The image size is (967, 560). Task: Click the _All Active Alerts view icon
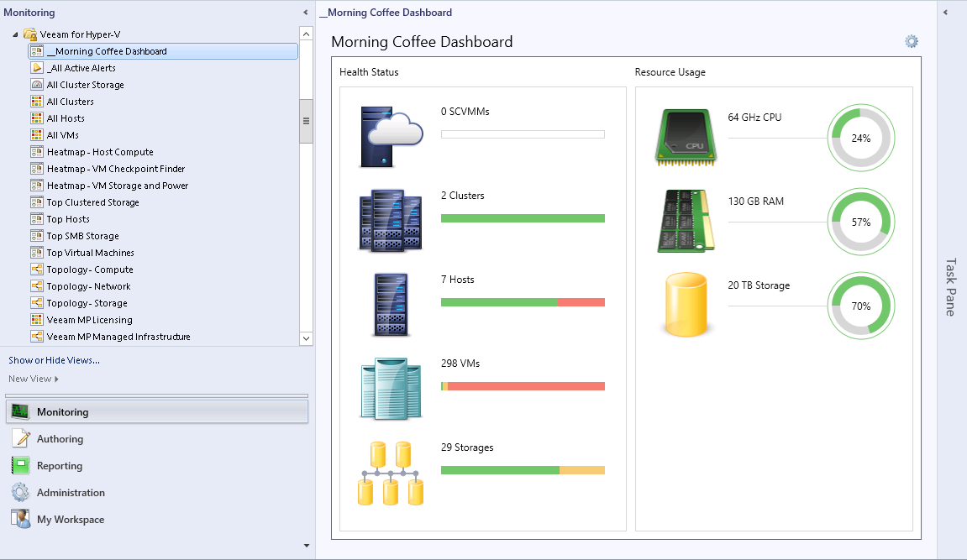click(x=37, y=68)
